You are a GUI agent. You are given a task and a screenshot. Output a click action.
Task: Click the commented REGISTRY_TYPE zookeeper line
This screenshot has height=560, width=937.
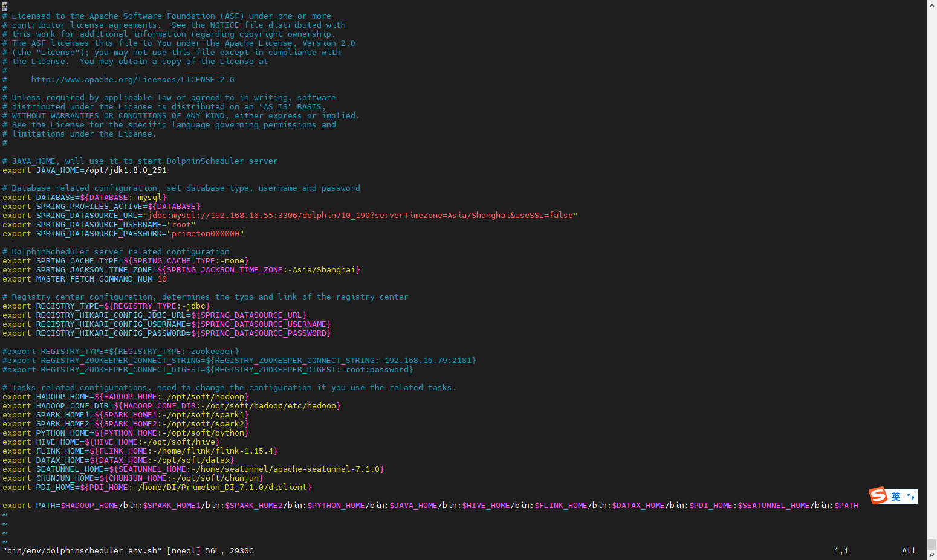point(121,351)
